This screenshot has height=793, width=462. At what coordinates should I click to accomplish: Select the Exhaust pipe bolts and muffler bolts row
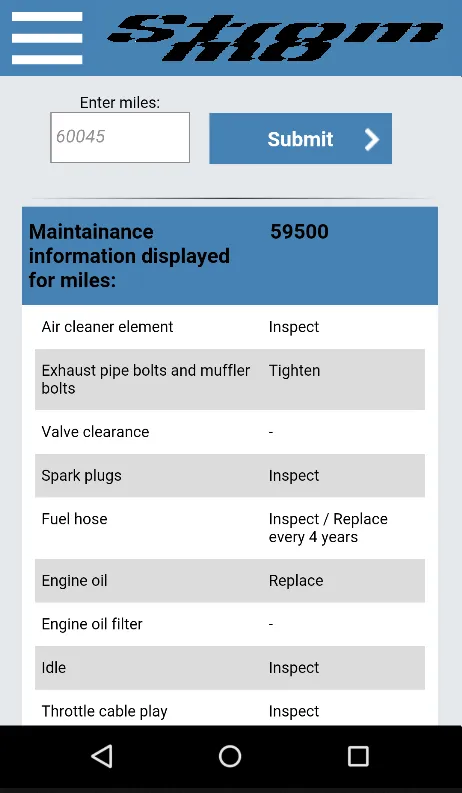(x=230, y=379)
